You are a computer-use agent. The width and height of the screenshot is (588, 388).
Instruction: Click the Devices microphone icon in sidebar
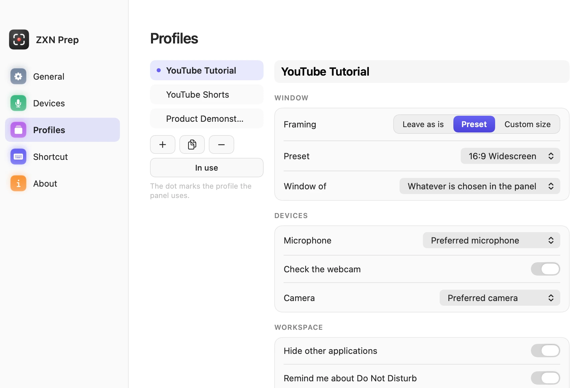[18, 103]
